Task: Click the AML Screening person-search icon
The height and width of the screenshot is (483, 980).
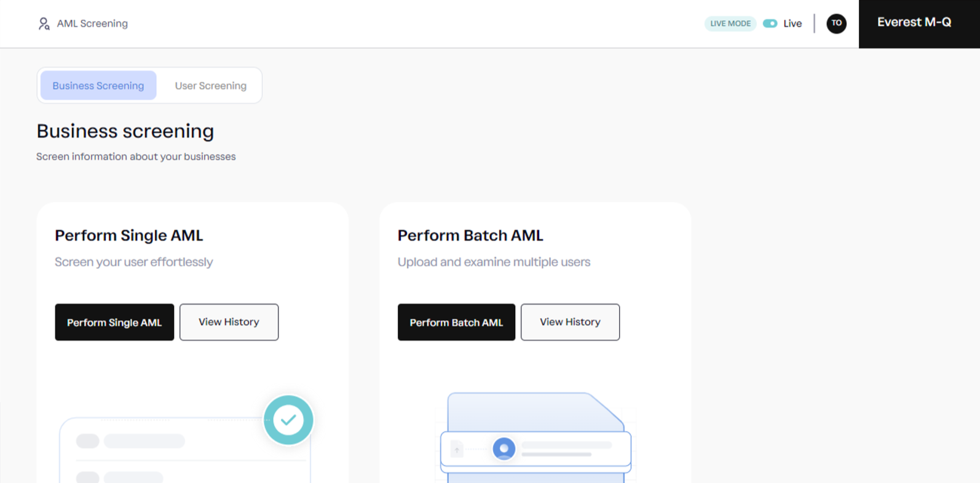Action: 44,24
